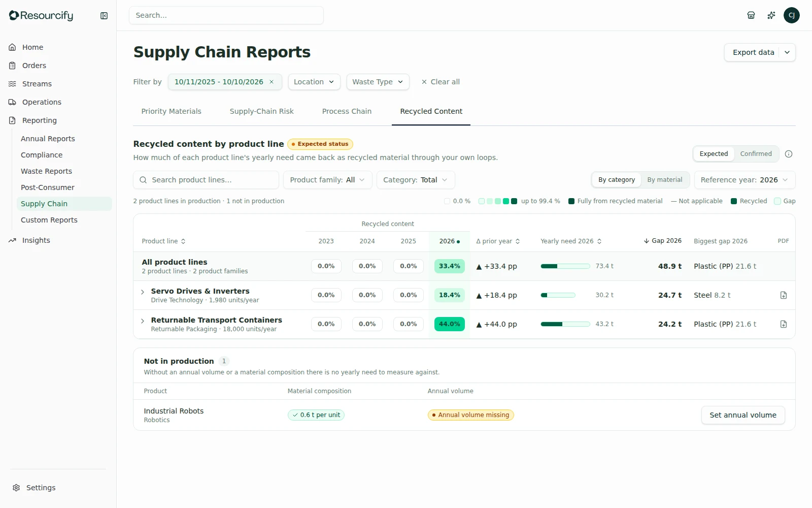
Task: Click the Streams icon in sidebar
Action: (x=12, y=84)
